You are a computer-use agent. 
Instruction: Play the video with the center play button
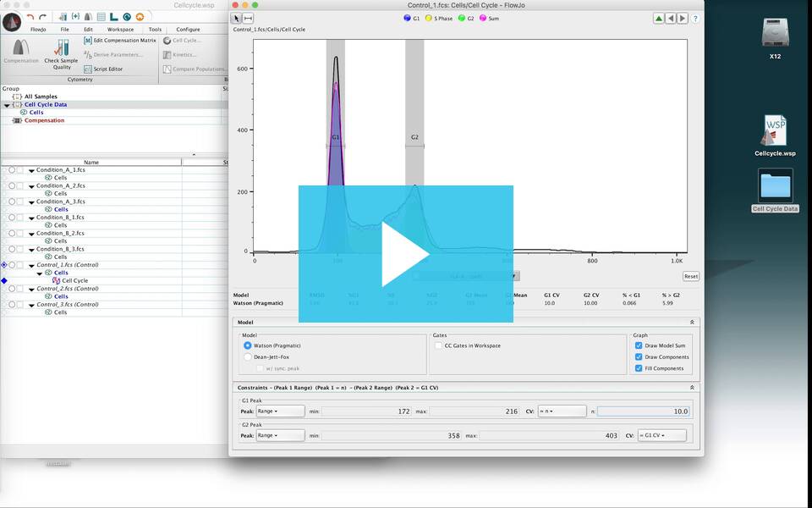click(405, 254)
